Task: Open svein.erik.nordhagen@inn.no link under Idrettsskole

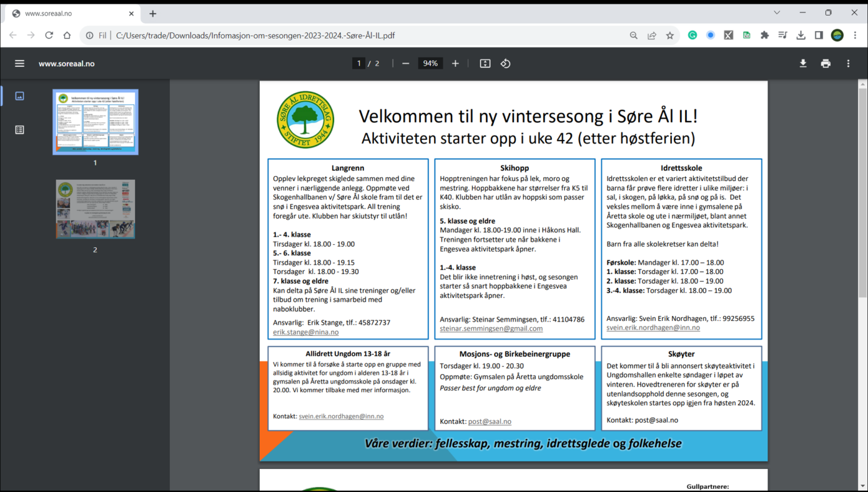Action: (x=653, y=327)
